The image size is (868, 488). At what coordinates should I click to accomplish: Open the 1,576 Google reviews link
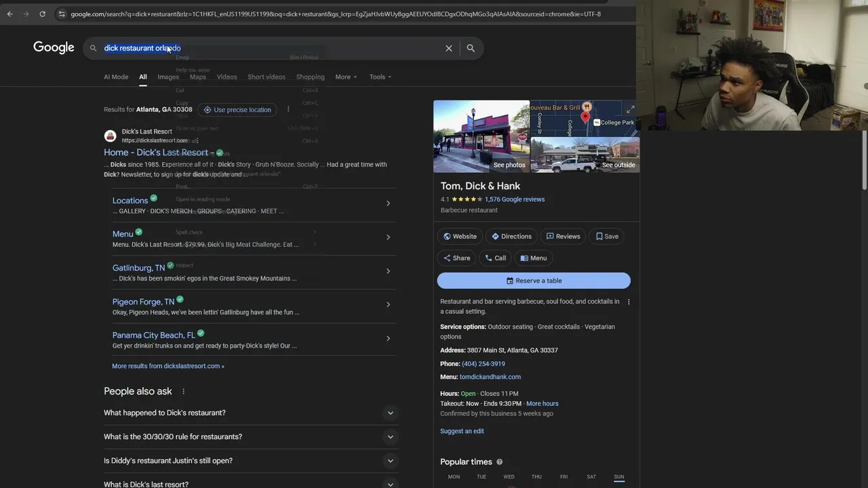(x=515, y=199)
